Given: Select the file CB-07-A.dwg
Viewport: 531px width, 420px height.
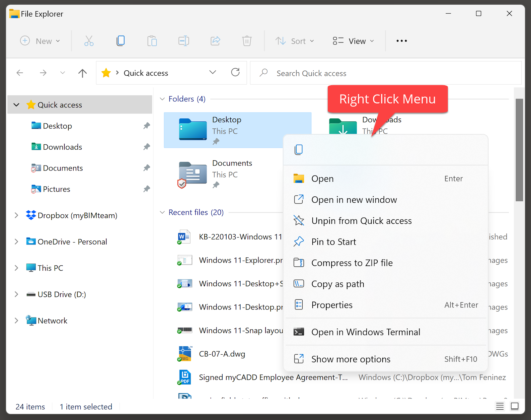Looking at the screenshot, I should pyautogui.click(x=222, y=354).
